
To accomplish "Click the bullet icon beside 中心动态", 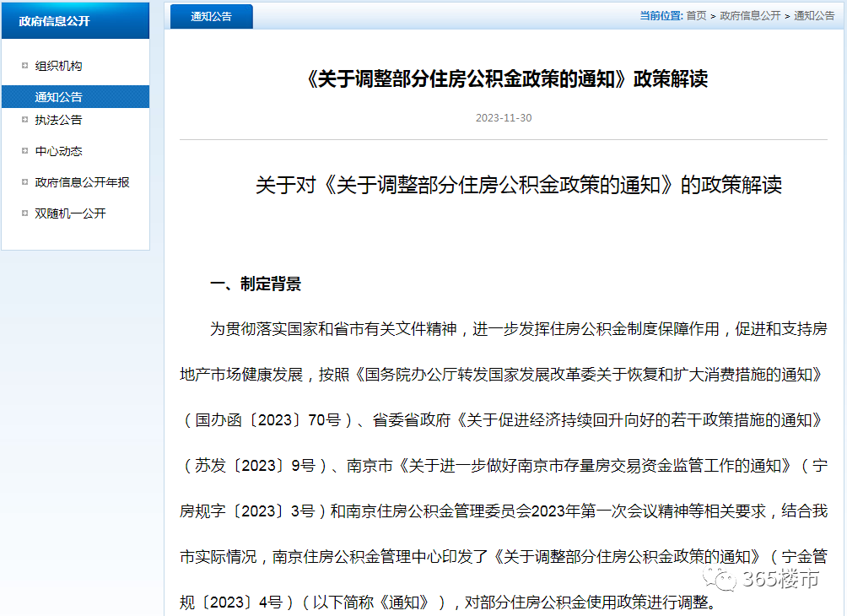I will click(24, 151).
